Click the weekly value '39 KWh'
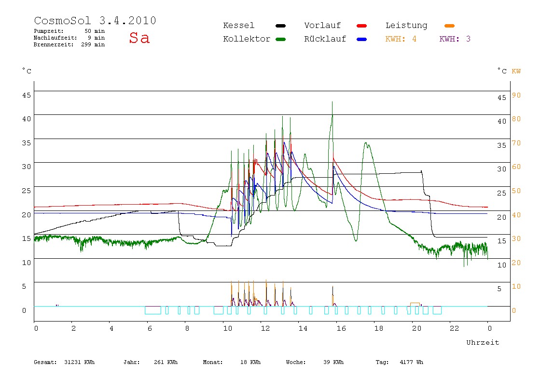This screenshot has width=554, height=392. coord(333,362)
